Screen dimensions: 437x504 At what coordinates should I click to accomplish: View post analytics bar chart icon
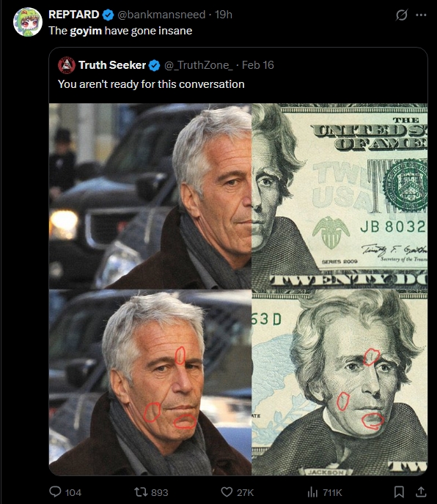[312, 492]
